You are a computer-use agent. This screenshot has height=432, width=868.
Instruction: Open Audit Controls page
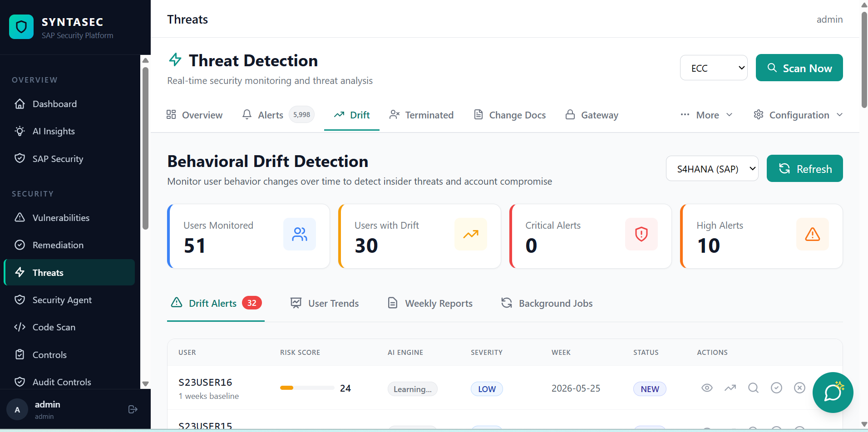point(69,382)
